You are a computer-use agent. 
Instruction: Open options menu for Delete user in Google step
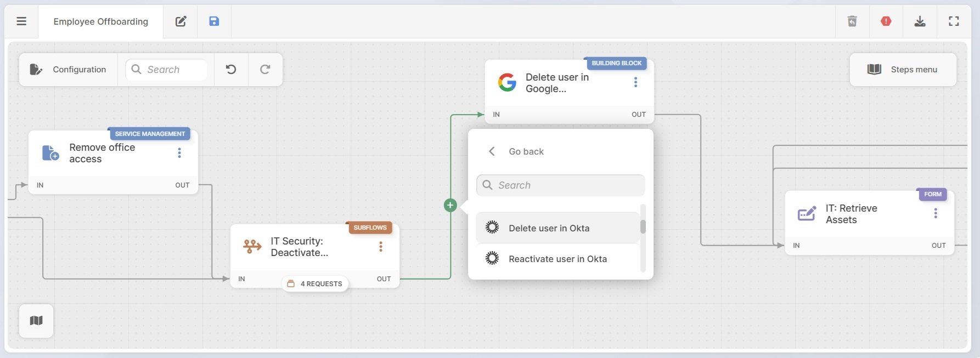tap(635, 82)
